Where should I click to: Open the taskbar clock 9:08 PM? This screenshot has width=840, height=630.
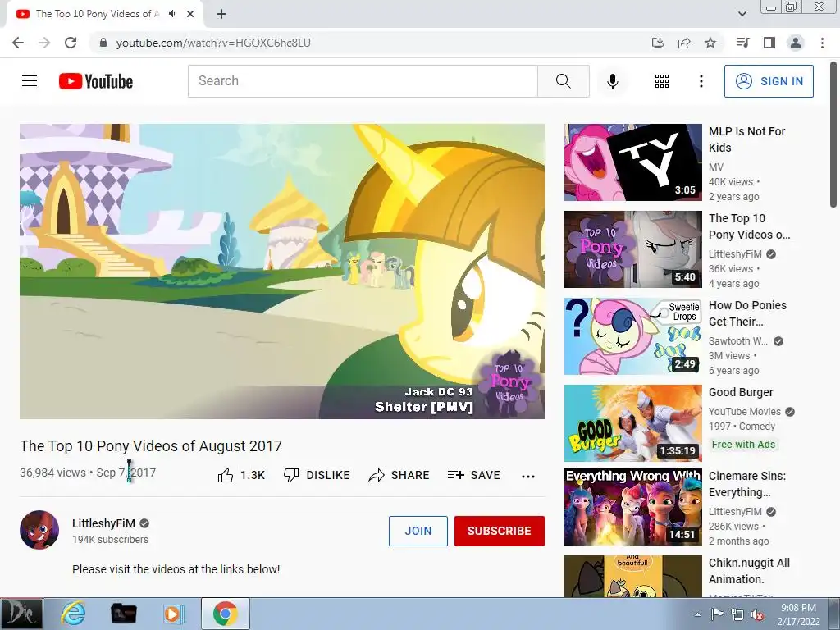pyautogui.click(x=798, y=614)
